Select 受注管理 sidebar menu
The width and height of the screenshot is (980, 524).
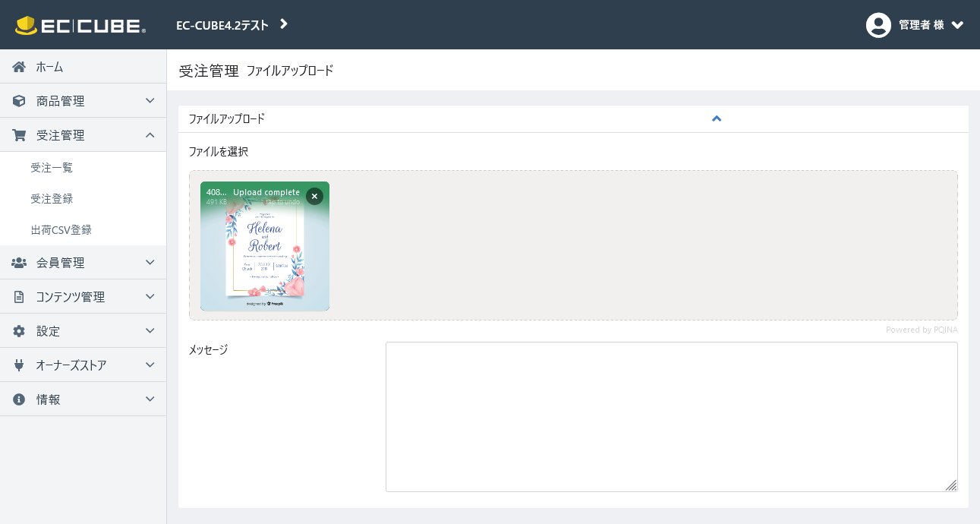click(x=83, y=135)
